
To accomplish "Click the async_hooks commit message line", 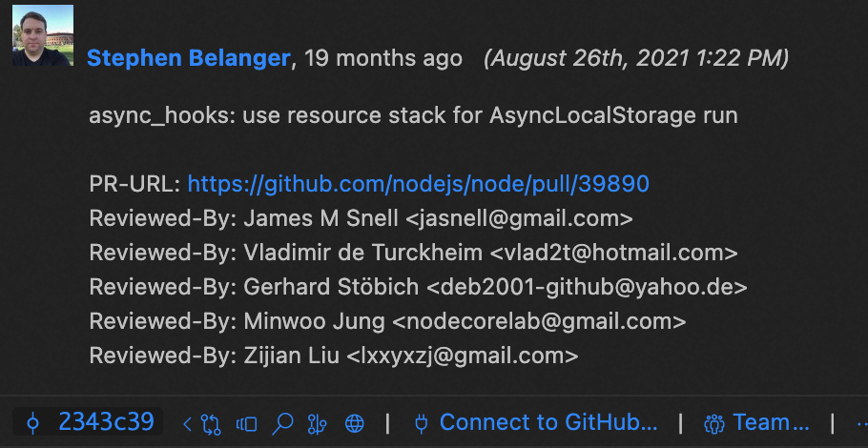I will tap(413, 116).
